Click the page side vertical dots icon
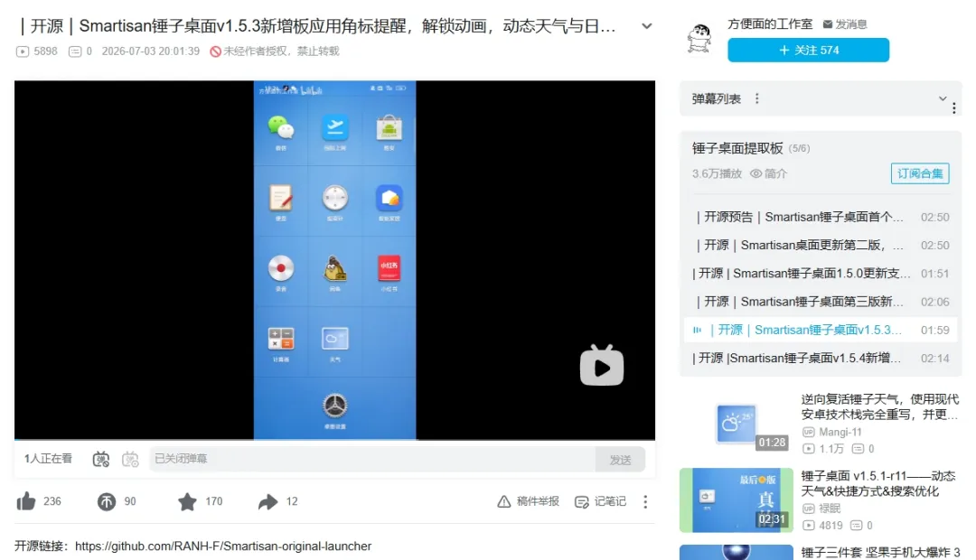The image size is (976, 560). tap(953, 108)
